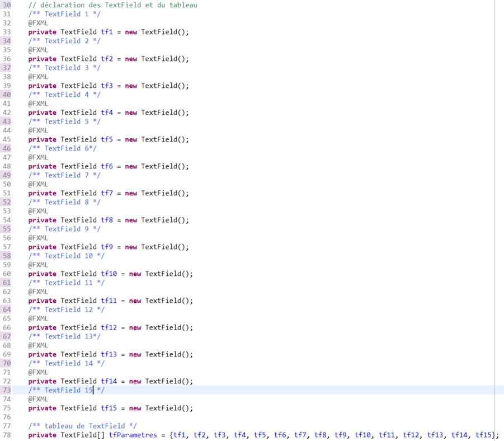Click tf15 inside the tfParametres array initializer
504x441 pixels.
coord(483,435)
